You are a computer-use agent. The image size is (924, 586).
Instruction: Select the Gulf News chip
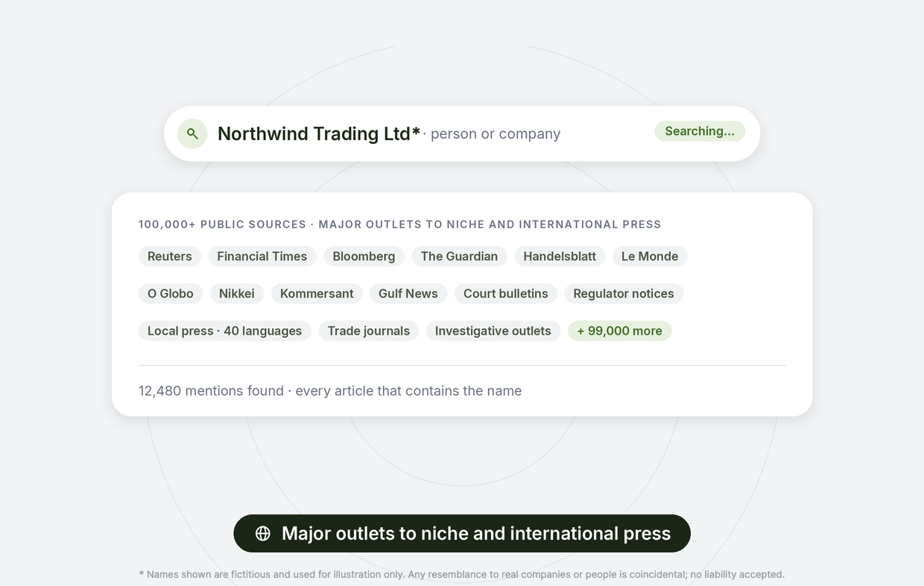click(408, 294)
